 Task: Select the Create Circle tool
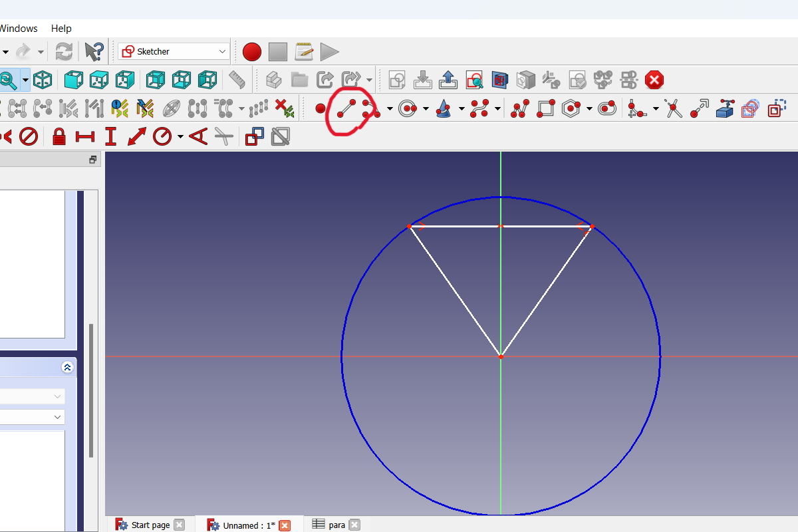408,108
